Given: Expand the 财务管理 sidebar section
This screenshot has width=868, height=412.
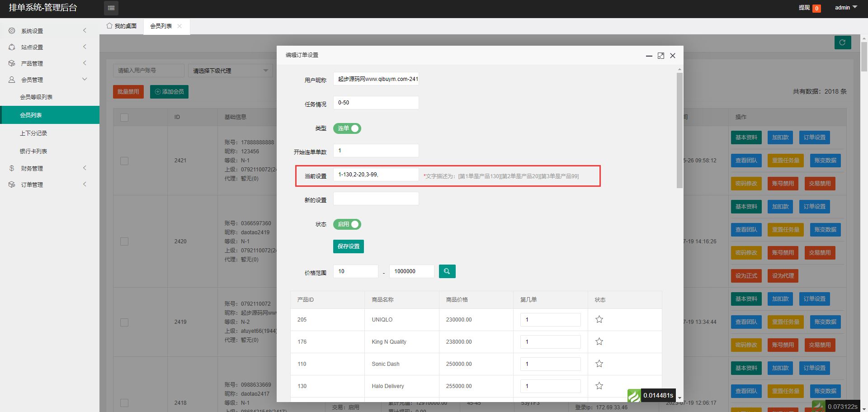Looking at the screenshot, I should [x=47, y=168].
